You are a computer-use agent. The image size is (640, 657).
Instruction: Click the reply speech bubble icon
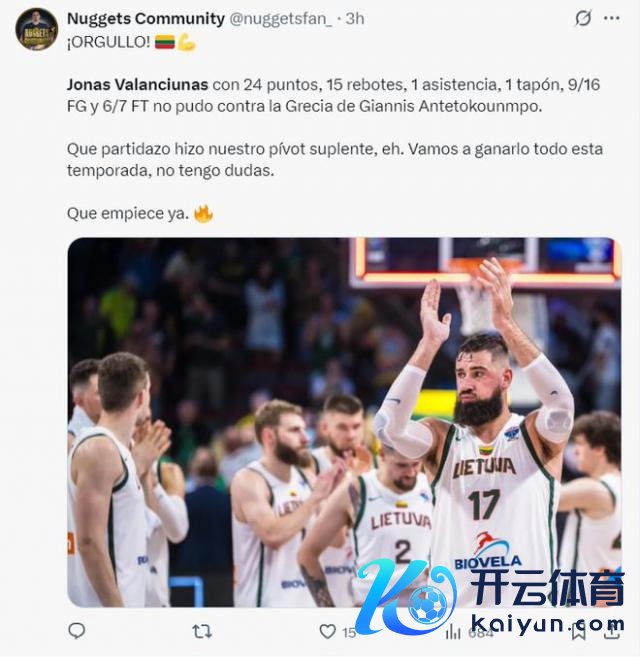pos(77,631)
